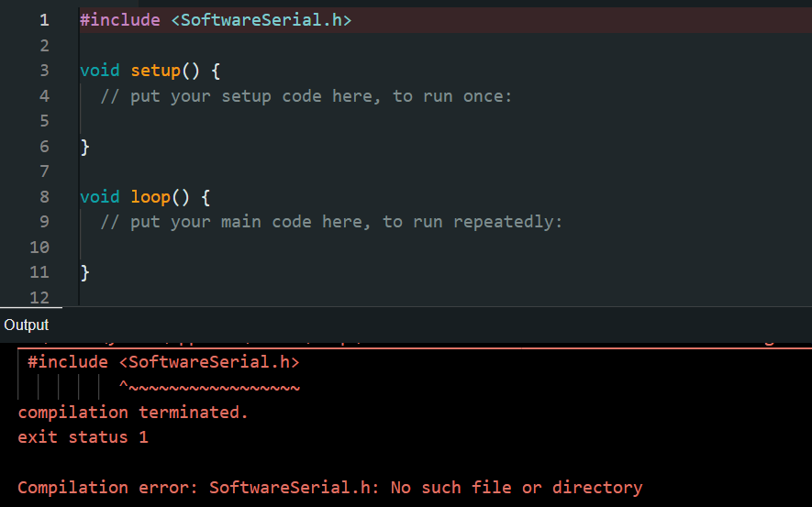Click line number 8 in the gutter
The image size is (812, 507).
pos(44,196)
